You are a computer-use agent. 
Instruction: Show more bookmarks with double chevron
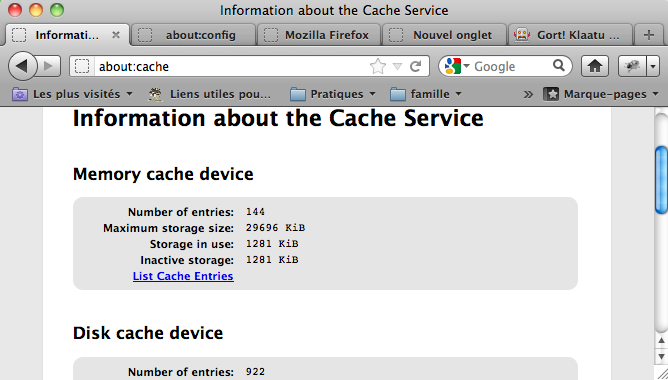tap(528, 94)
